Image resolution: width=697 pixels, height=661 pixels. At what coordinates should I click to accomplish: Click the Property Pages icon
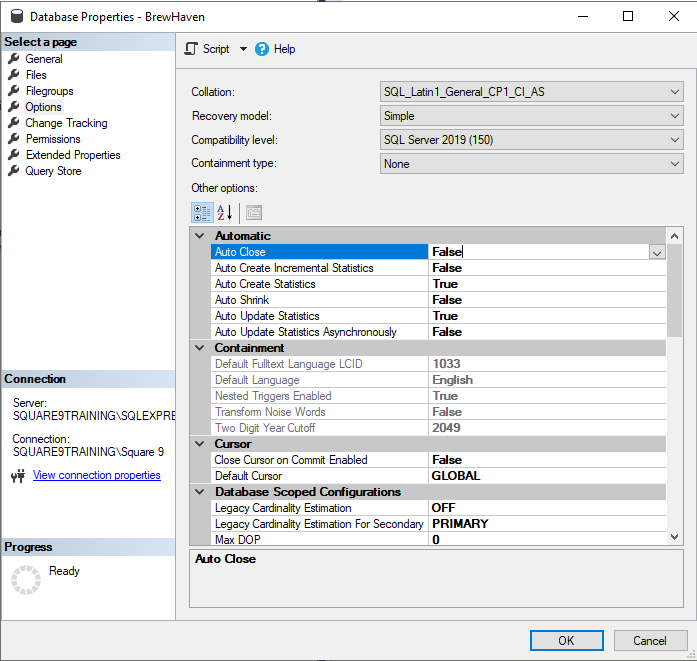(254, 212)
